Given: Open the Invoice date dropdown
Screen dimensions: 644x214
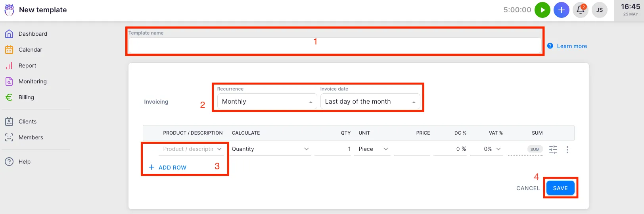Looking at the screenshot, I should pyautogui.click(x=370, y=102).
